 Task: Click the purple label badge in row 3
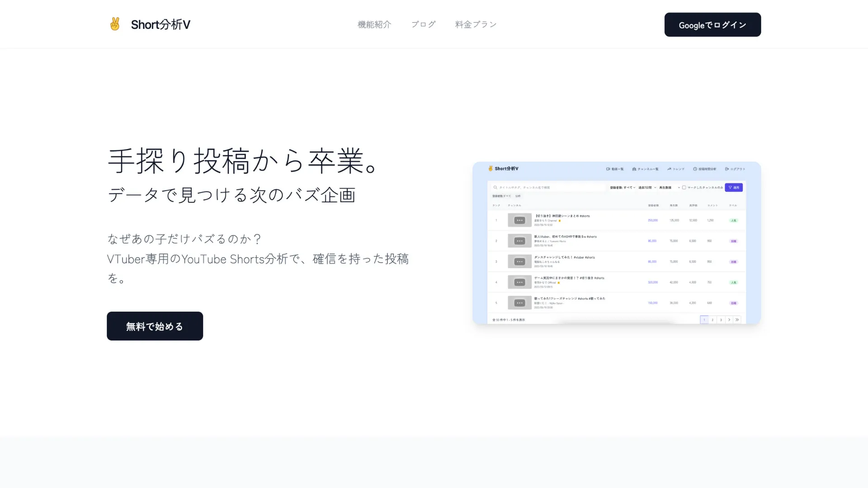(733, 262)
